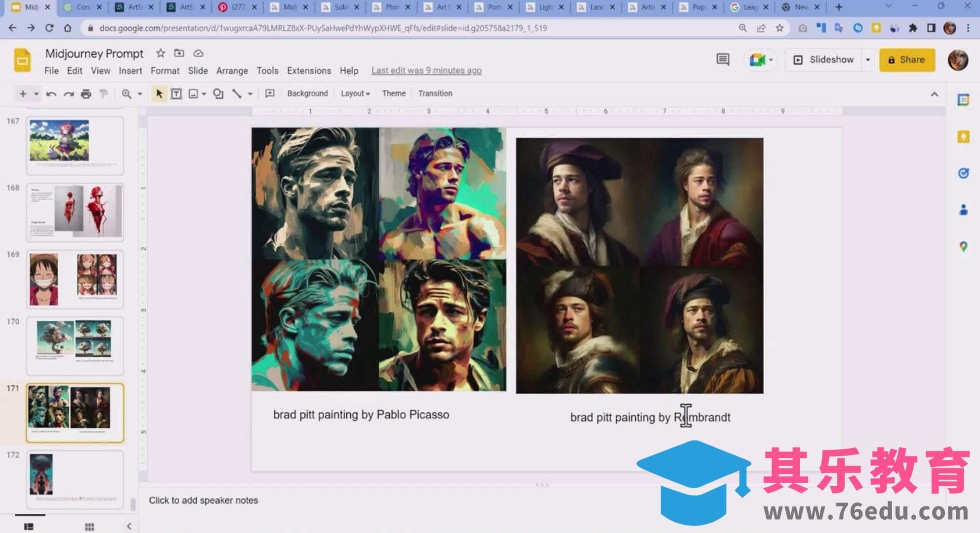Viewport: 980px width, 533px height.
Task: Select slide 169 thumbnail
Action: 75,279
